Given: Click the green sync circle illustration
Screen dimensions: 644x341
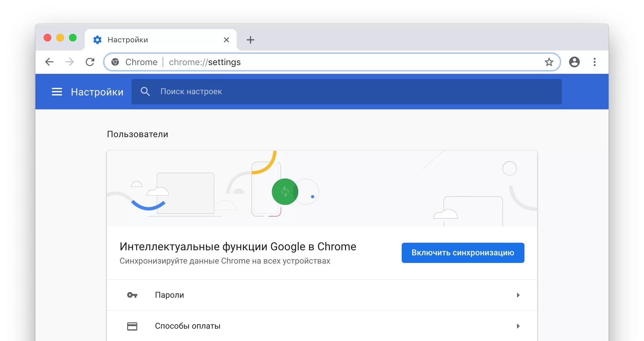Looking at the screenshot, I should point(285,192).
